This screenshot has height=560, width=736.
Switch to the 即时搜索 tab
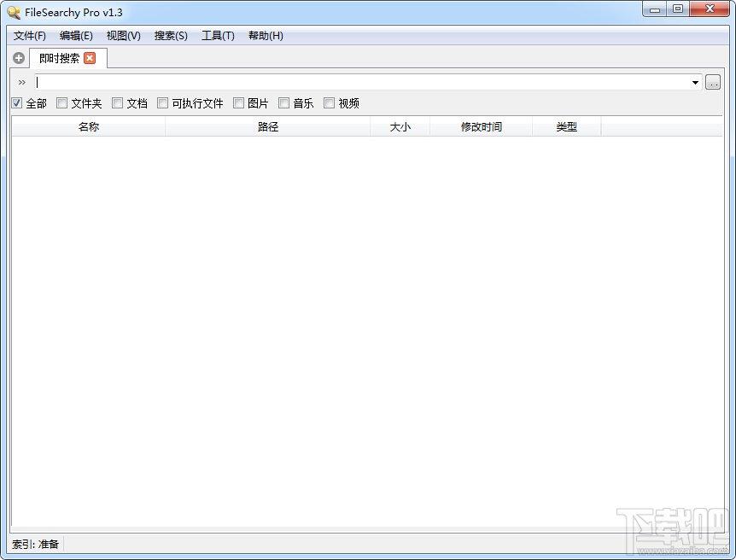(58, 58)
